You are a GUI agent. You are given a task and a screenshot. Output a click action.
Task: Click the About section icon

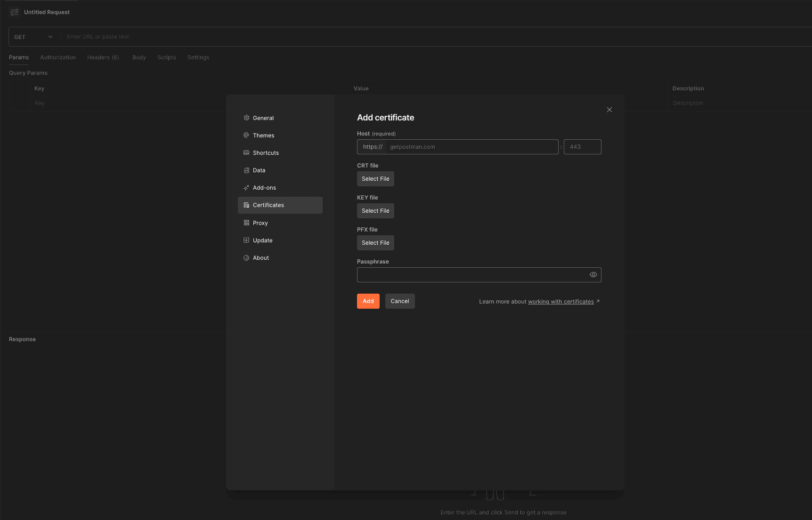[x=246, y=258]
